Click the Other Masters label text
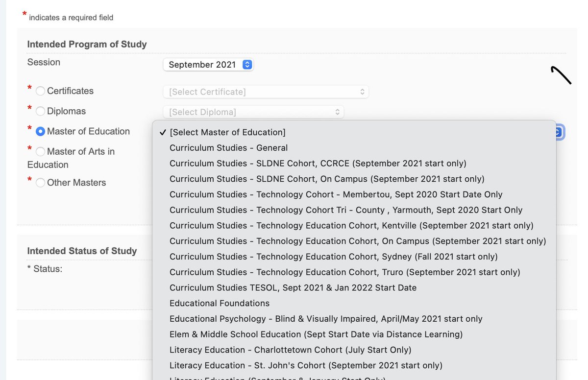This screenshot has width=588, height=380. [76, 183]
